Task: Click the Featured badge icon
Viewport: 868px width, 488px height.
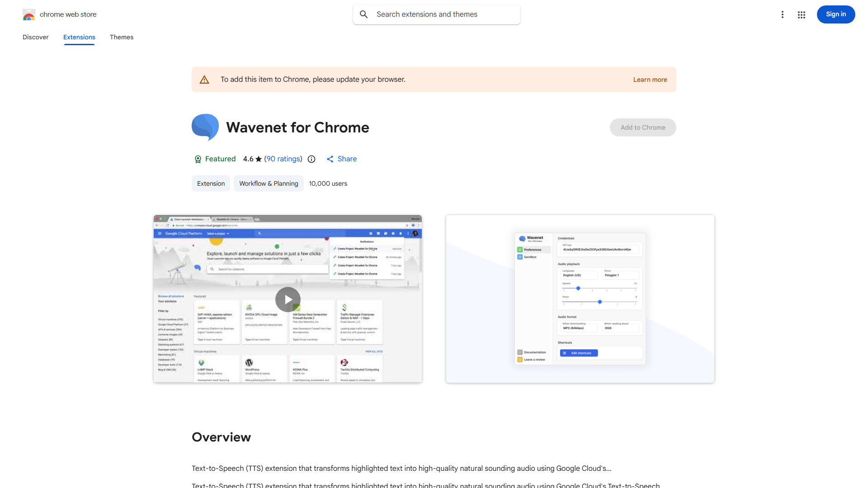Action: (x=198, y=159)
